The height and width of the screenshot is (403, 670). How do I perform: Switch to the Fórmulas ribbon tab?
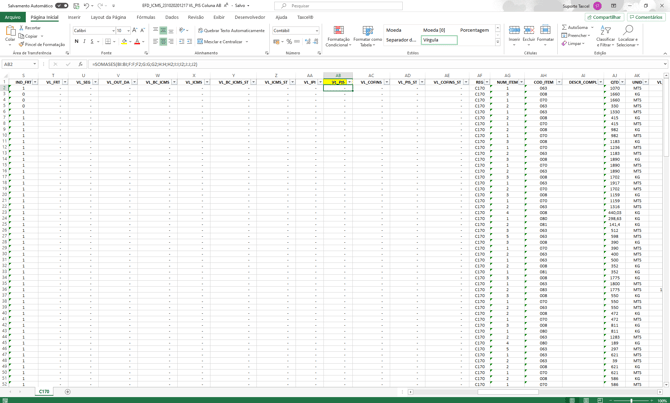[146, 17]
